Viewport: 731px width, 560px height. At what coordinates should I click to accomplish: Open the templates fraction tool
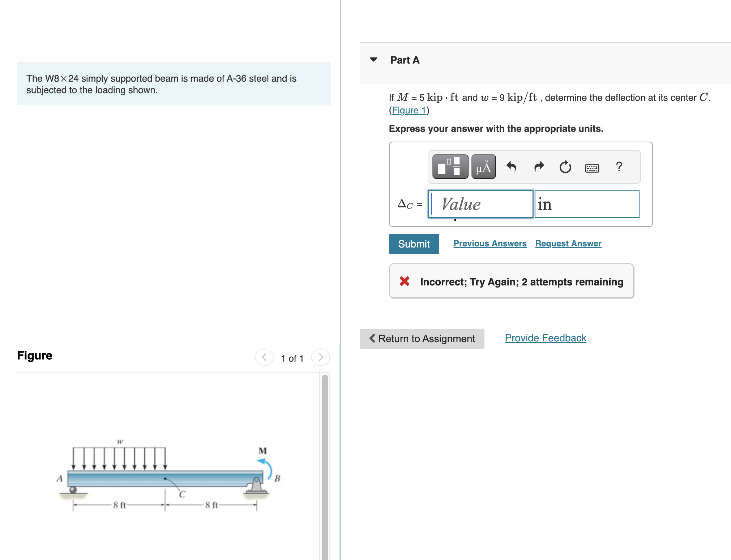[450, 167]
